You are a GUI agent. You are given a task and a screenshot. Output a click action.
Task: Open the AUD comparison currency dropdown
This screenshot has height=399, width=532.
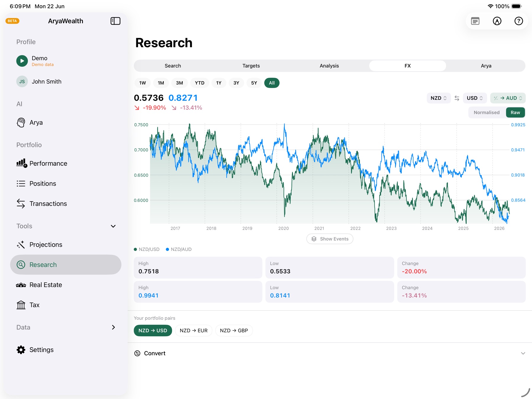click(508, 98)
